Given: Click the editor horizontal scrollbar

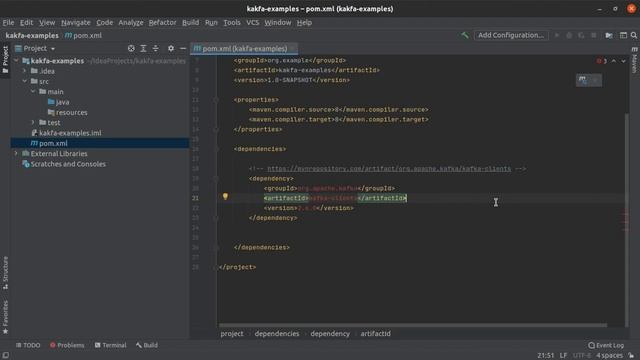Looking at the screenshot, I should (x=413, y=325).
